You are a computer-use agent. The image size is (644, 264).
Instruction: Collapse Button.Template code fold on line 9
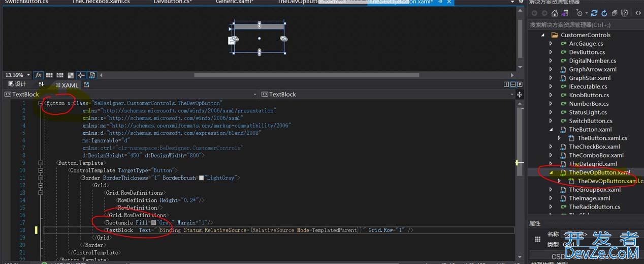[41, 163]
